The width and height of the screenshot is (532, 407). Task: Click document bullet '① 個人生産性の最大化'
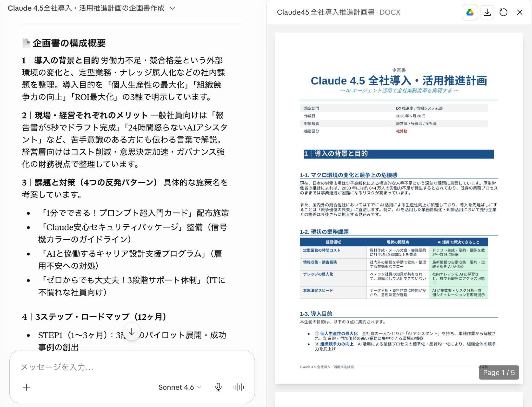[x=336, y=333]
